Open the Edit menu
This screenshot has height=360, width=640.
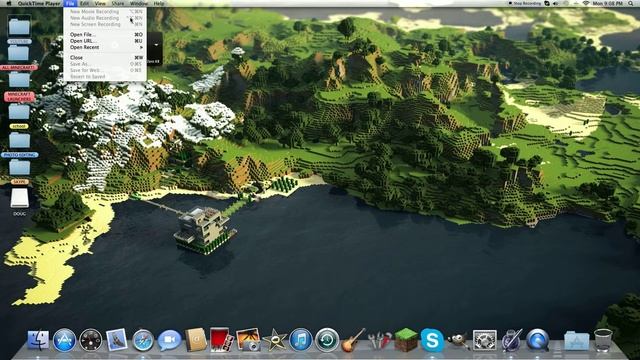(x=84, y=3)
